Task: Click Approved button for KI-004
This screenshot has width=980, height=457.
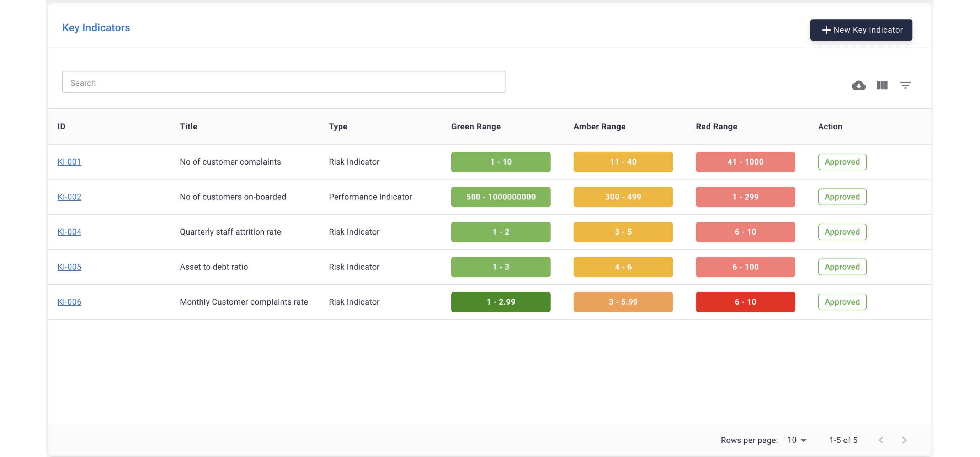Action: (x=842, y=232)
